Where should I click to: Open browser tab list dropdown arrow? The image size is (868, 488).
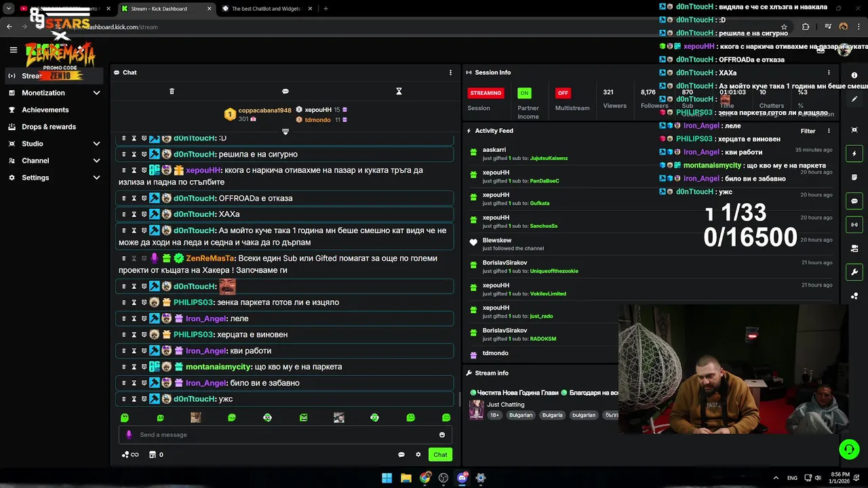pyautogui.click(x=9, y=9)
